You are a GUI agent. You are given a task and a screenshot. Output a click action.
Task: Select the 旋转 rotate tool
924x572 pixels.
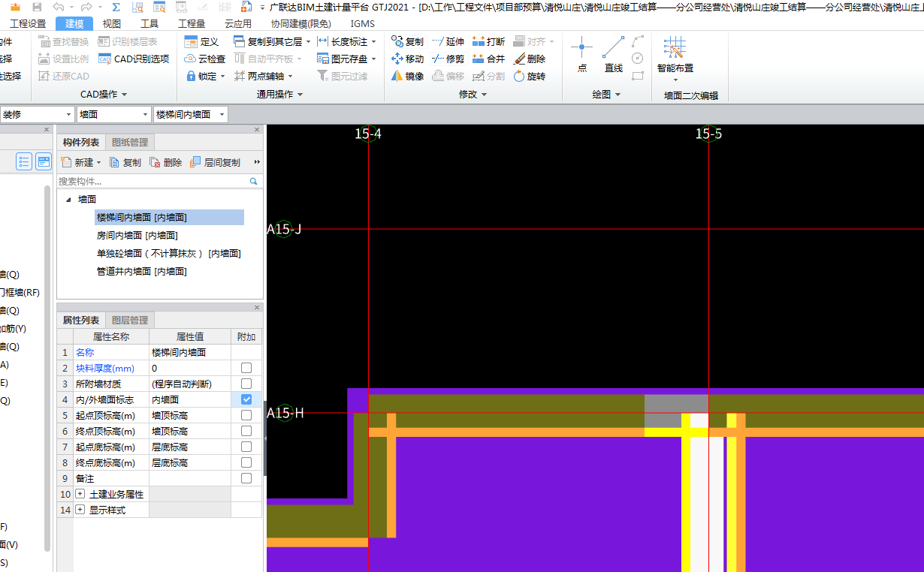coord(529,76)
